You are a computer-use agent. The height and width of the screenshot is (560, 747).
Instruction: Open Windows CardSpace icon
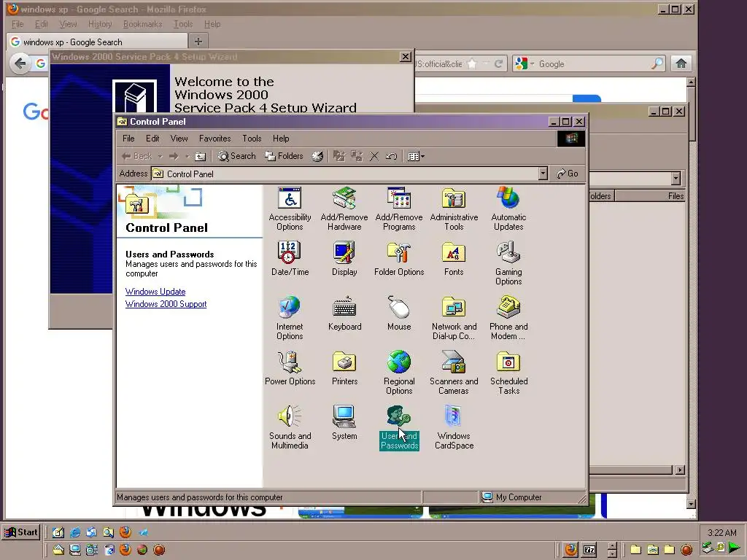click(454, 427)
